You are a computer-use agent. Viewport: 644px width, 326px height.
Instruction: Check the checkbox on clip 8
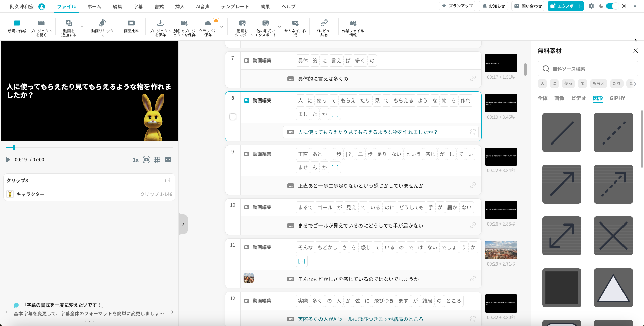(233, 117)
